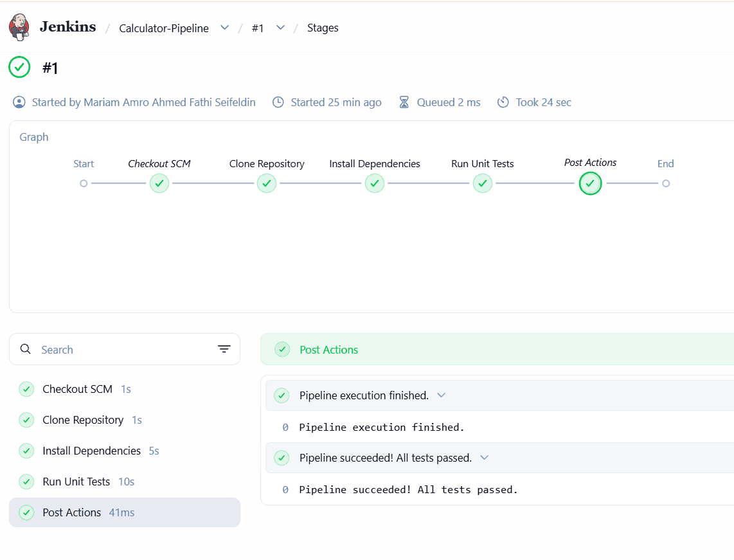Click the Post Actions label in the graph
Image resolution: width=734 pixels, height=560 pixels.
590,163
